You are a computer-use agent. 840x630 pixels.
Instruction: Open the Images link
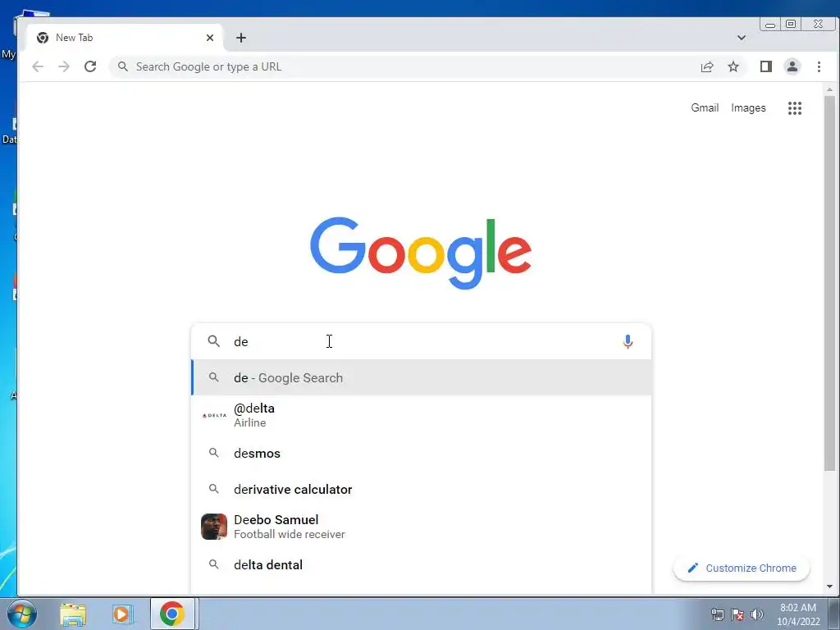click(748, 107)
